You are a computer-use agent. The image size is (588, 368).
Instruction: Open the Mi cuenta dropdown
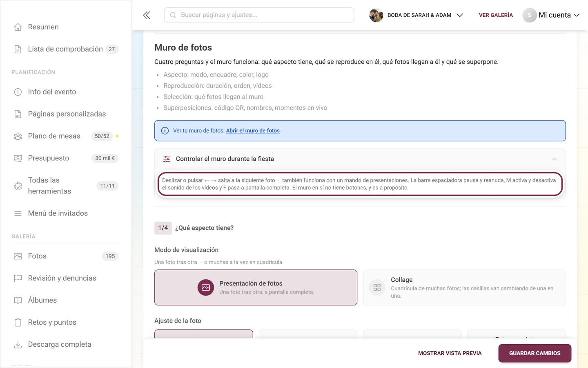[x=551, y=15]
